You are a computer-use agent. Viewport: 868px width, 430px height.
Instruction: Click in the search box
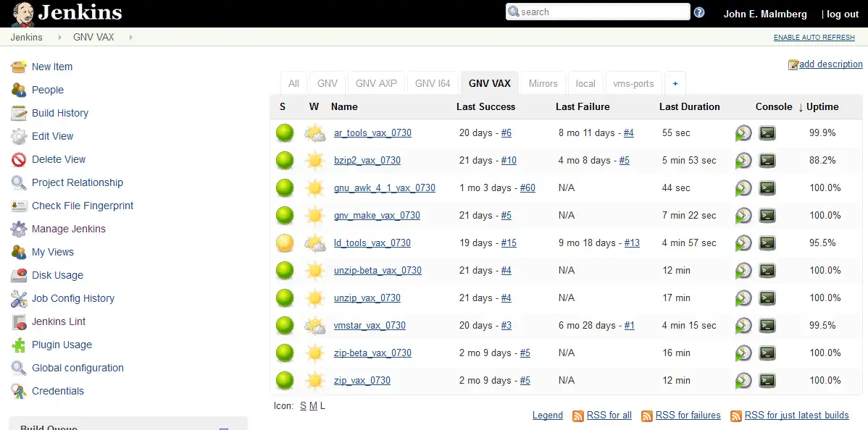click(598, 12)
